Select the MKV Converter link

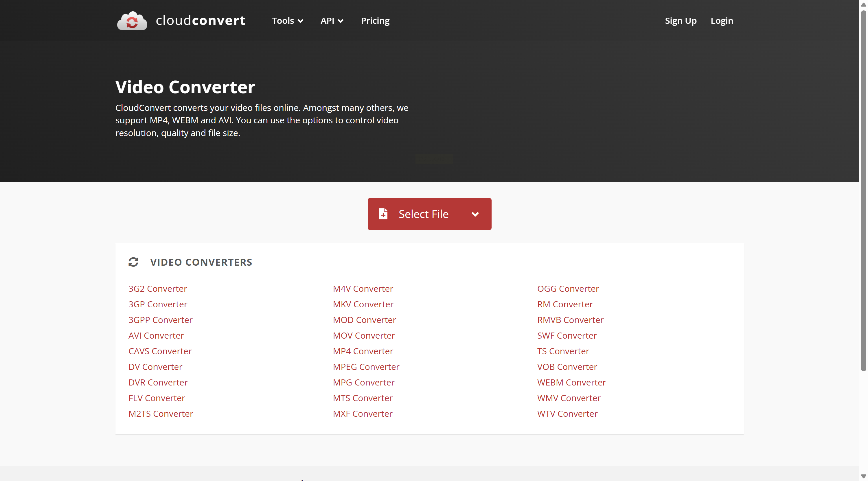[363, 304]
